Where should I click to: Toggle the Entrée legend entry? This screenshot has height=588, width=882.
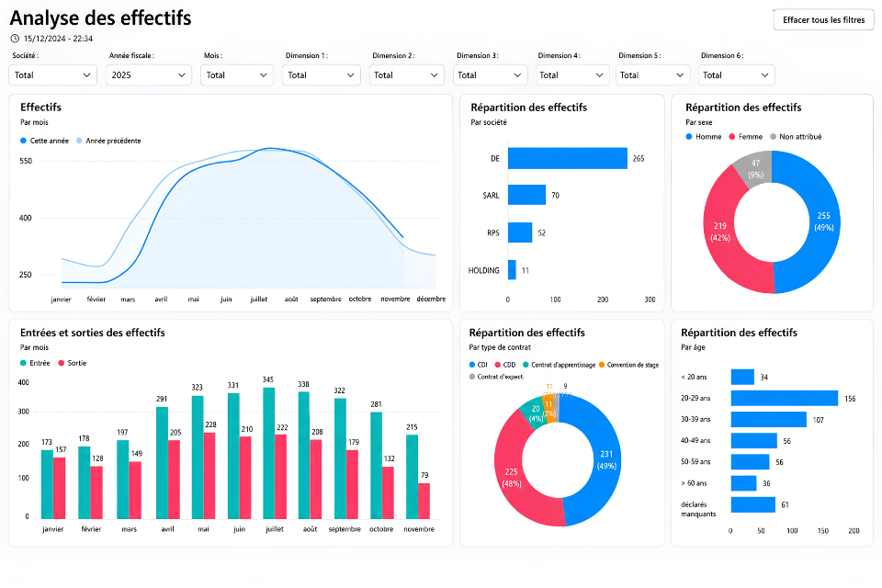[35, 363]
